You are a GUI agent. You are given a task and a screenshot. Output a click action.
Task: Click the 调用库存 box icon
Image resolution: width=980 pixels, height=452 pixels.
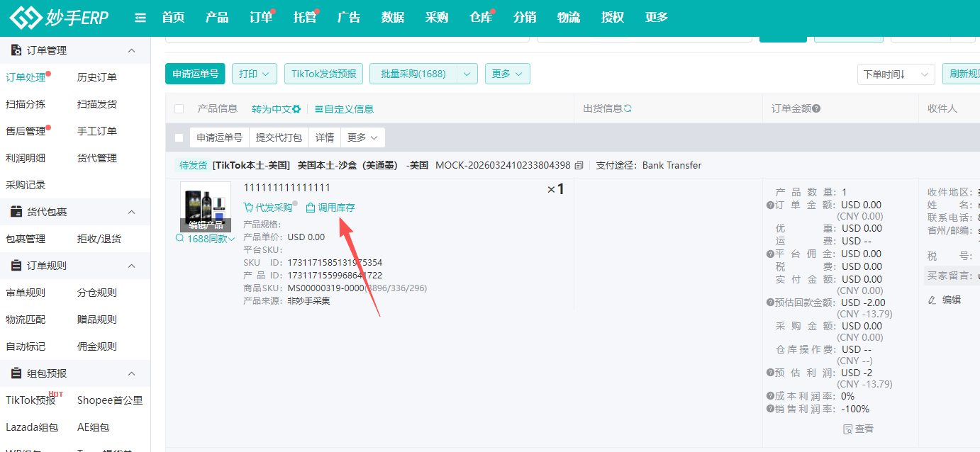310,208
